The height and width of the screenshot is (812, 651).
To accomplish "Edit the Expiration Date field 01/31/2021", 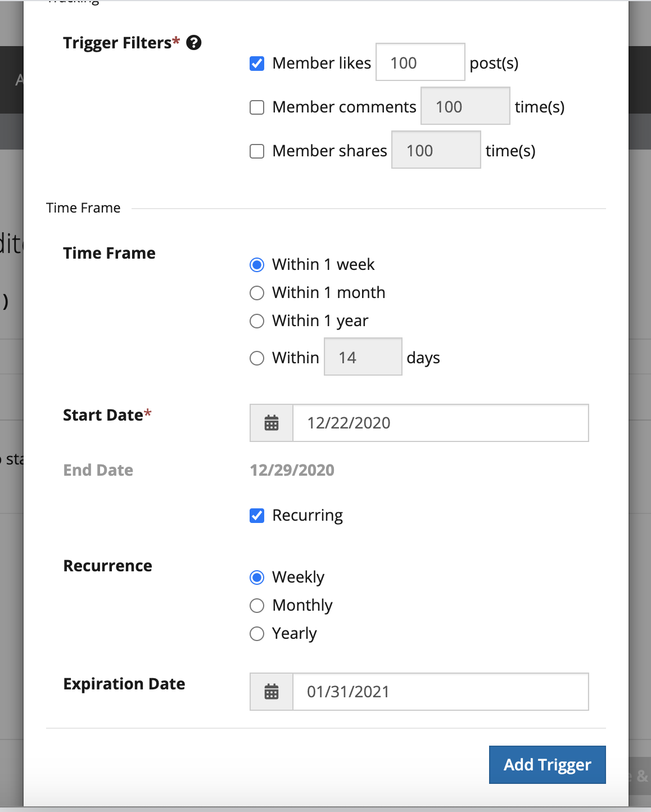I will [x=441, y=692].
